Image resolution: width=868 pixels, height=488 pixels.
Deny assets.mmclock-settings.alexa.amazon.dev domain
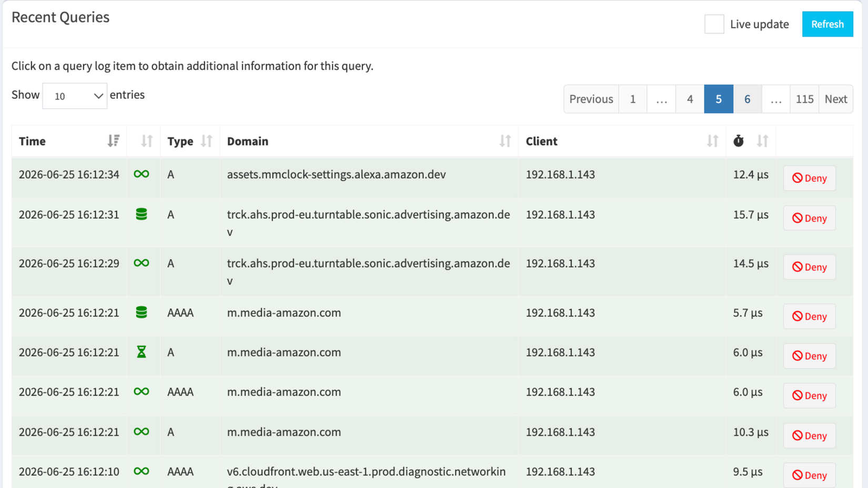(x=809, y=178)
